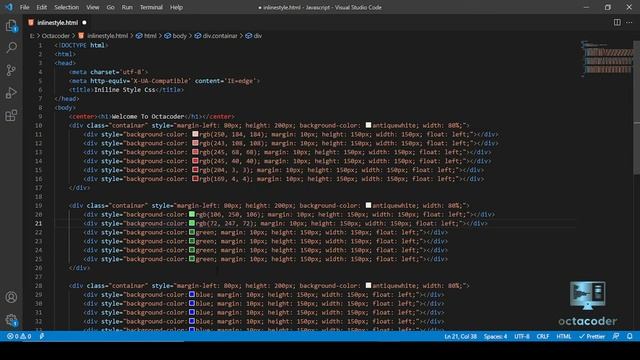Viewport: 640px width, 360px height.
Task: Open the Search view in activity bar
Action: click(x=11, y=48)
